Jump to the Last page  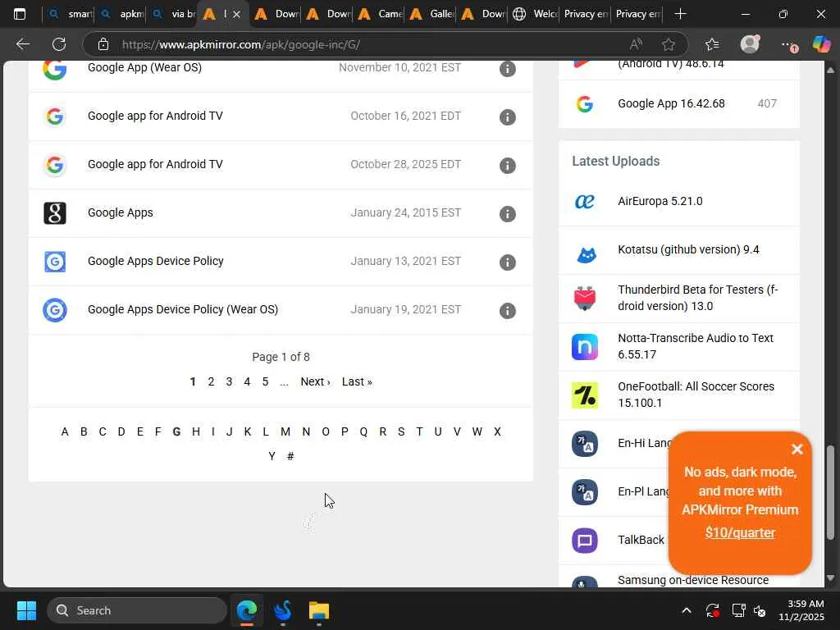pyautogui.click(x=357, y=382)
